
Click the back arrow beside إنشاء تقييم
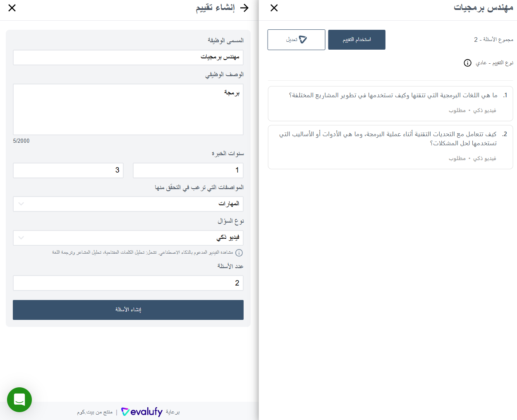point(244,8)
